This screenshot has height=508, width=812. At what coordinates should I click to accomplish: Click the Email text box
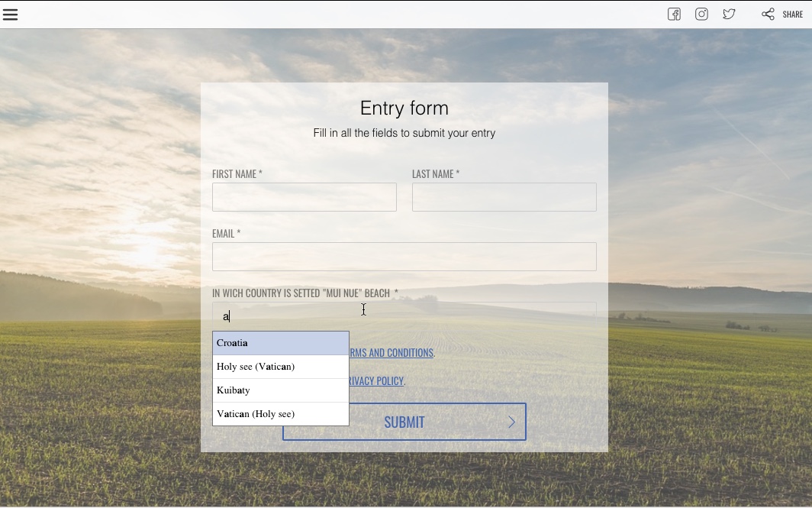coord(404,257)
